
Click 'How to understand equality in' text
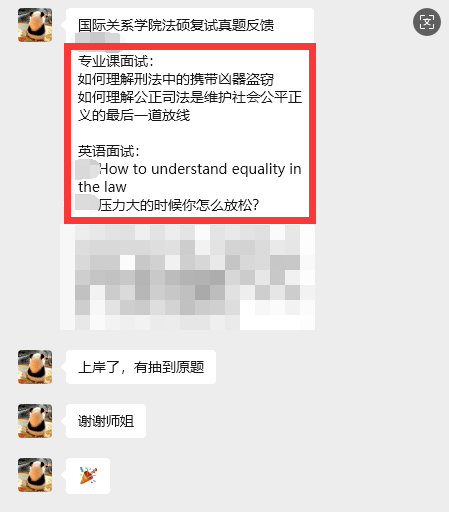pyautogui.click(x=200, y=169)
